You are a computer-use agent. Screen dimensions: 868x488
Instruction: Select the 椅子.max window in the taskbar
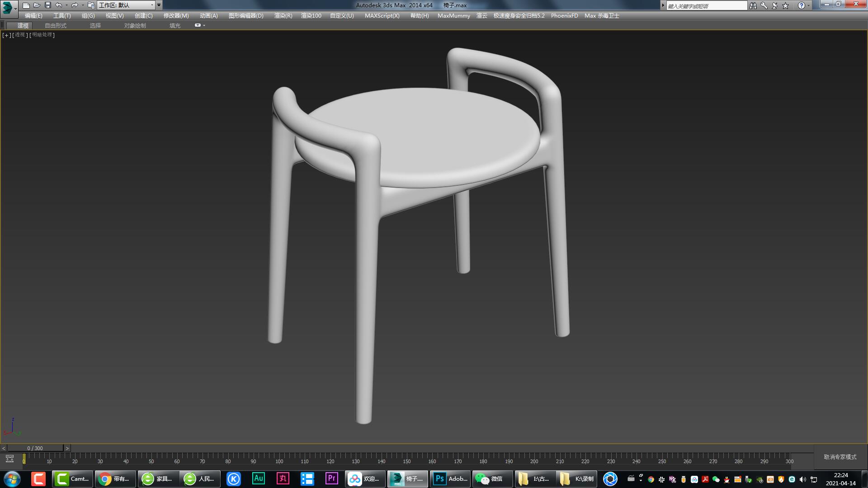click(x=407, y=479)
